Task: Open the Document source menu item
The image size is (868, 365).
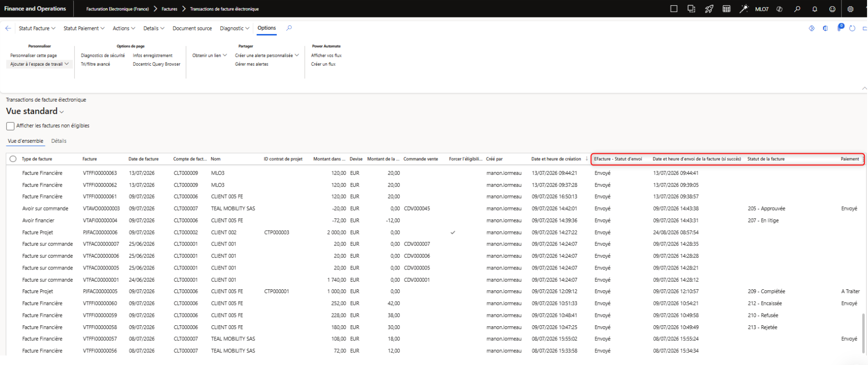Action: (x=192, y=28)
